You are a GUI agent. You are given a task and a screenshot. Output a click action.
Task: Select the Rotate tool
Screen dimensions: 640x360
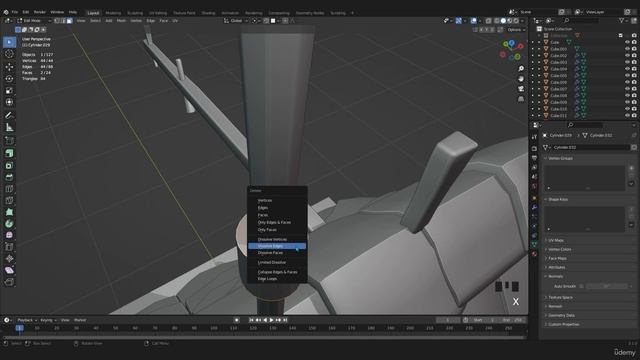[x=9, y=78]
